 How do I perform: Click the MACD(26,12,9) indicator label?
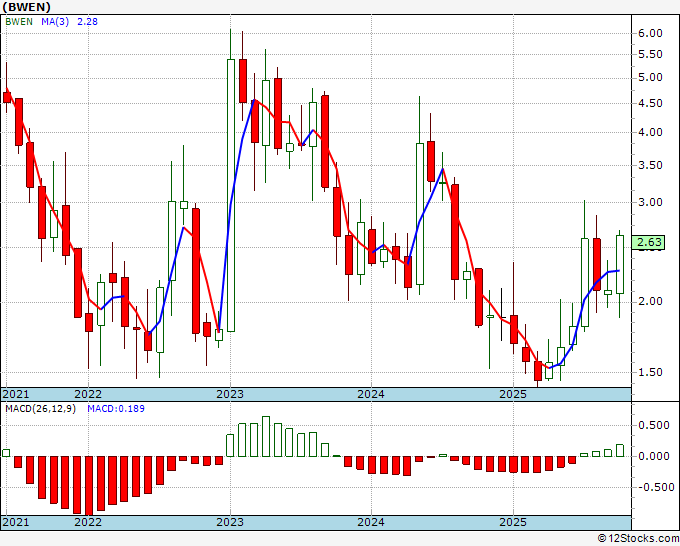coord(40,409)
